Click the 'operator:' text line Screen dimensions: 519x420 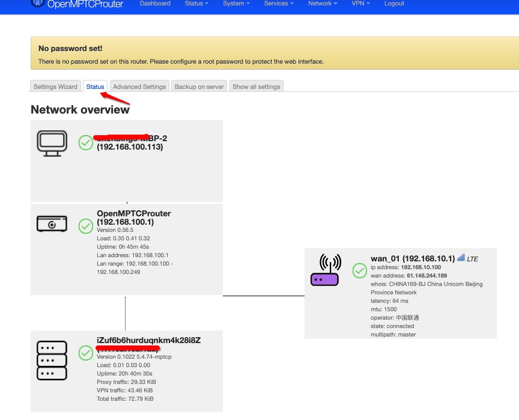(395, 318)
